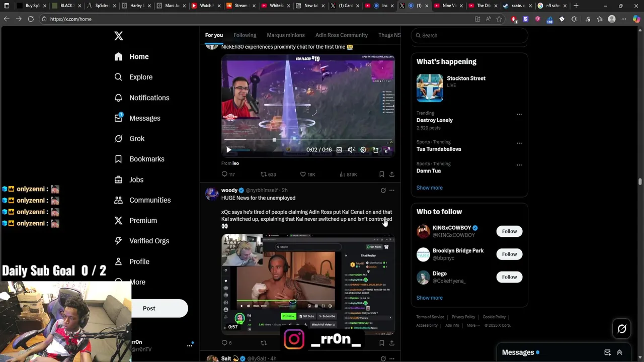The width and height of the screenshot is (644, 362).
Task: Open Tua Turndabailova trending topic
Action: [439, 149]
